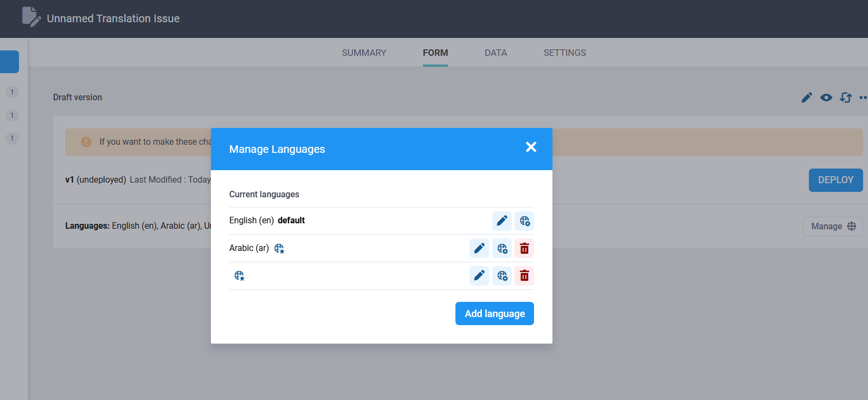Open translation settings for English language
This screenshot has height=400, width=868.
point(524,221)
